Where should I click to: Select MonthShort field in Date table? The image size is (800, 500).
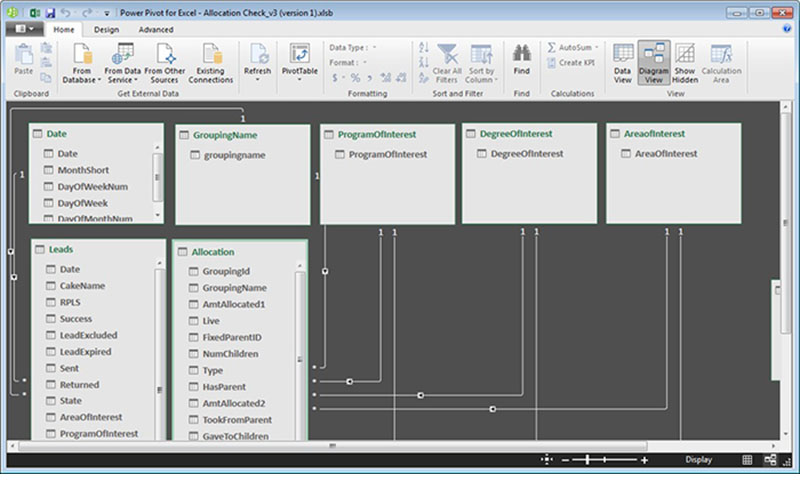coord(83,170)
